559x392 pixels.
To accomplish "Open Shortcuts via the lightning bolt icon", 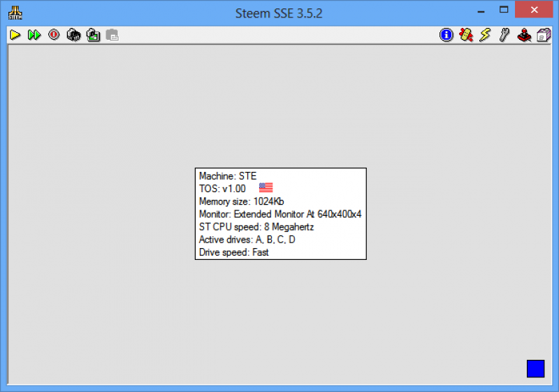I will [485, 35].
